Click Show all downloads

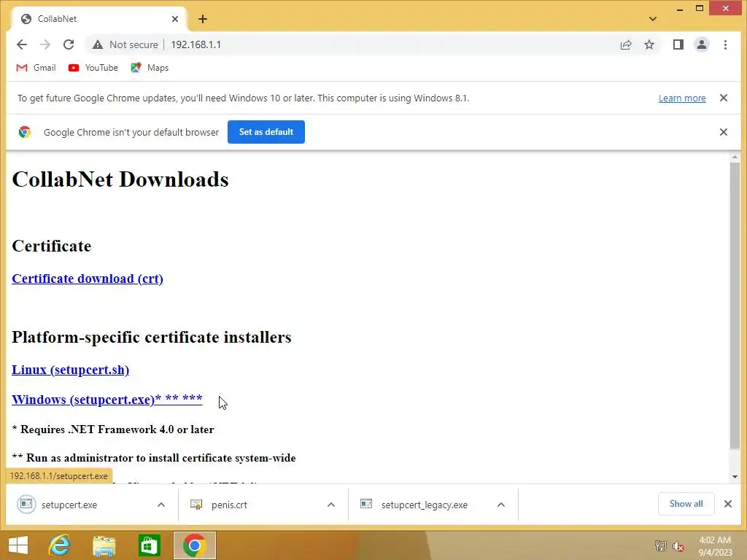tap(686, 504)
